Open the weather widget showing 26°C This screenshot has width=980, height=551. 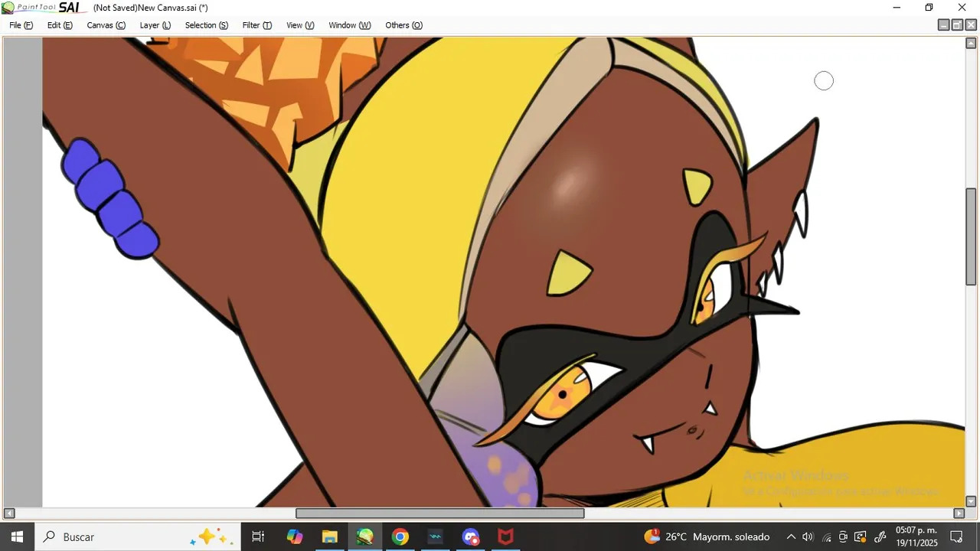tap(707, 536)
